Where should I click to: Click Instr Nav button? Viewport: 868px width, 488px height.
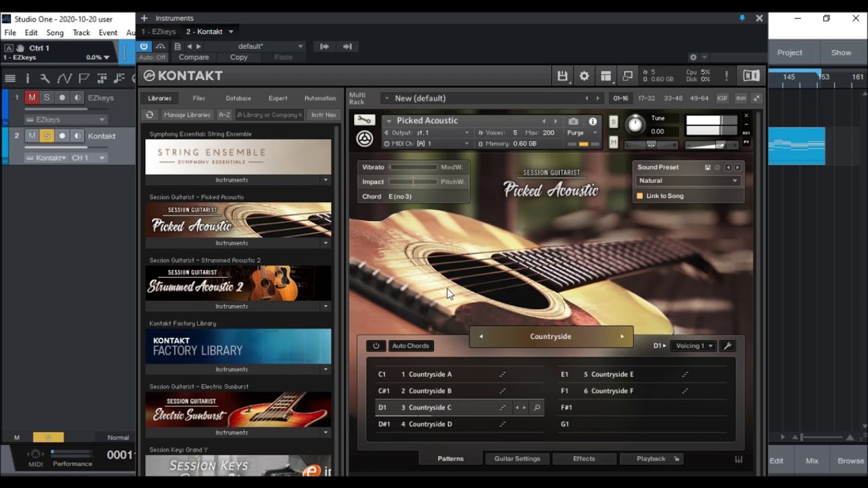click(323, 115)
